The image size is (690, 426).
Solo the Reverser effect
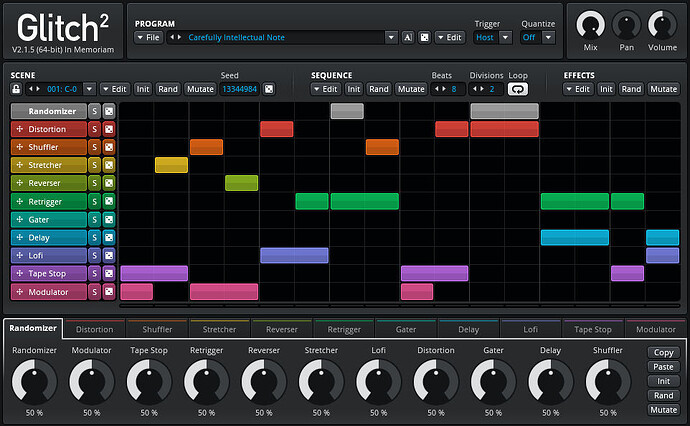[x=94, y=183]
